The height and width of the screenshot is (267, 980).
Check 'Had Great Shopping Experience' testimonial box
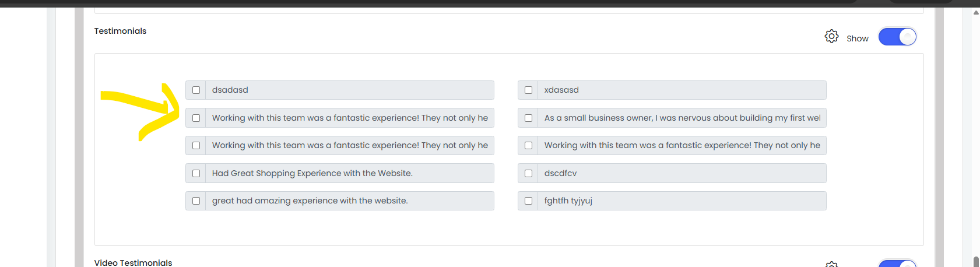pyautogui.click(x=196, y=173)
